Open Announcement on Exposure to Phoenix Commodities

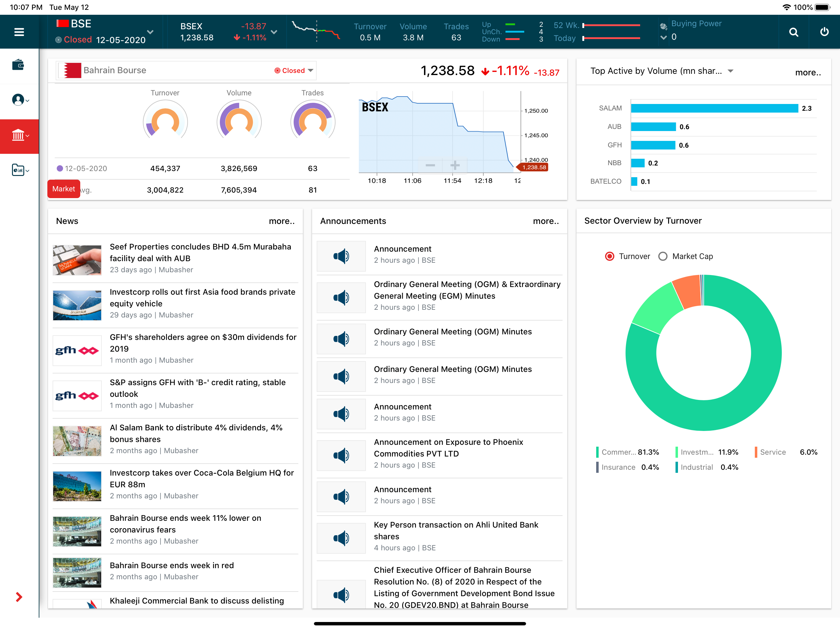click(x=449, y=448)
